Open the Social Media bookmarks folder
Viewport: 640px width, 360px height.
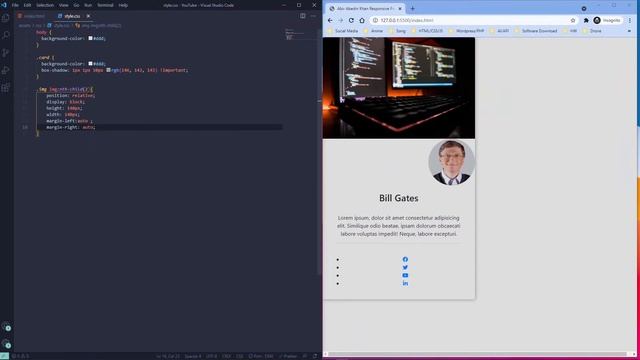coord(343,31)
